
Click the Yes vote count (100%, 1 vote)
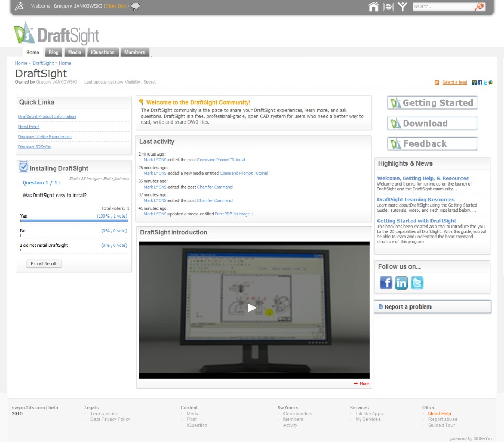pos(112,216)
